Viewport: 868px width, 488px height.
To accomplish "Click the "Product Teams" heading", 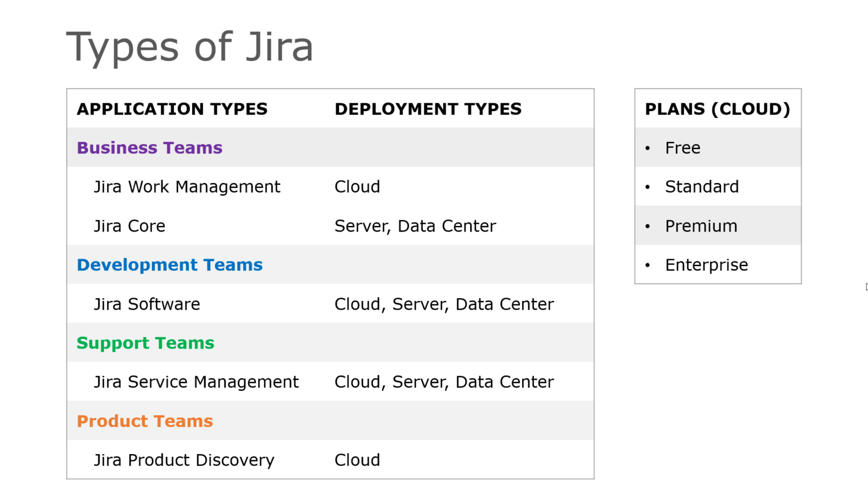I will (x=145, y=421).
